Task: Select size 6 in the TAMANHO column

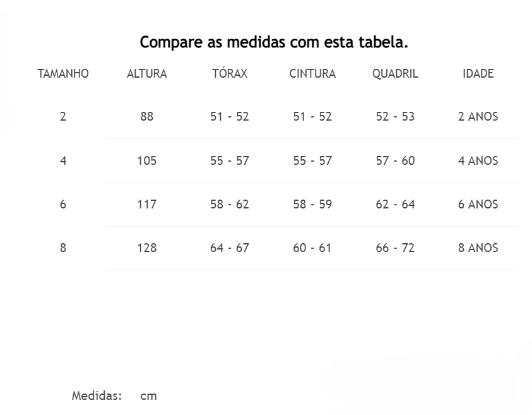Action: (62, 204)
